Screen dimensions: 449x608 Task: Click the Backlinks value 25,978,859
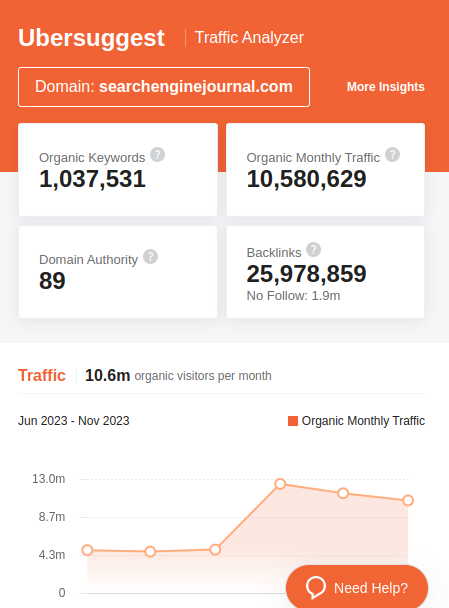tap(306, 273)
